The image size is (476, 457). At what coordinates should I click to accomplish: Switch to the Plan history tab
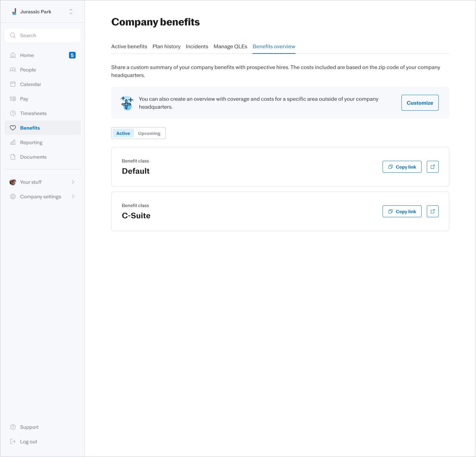coord(166,46)
